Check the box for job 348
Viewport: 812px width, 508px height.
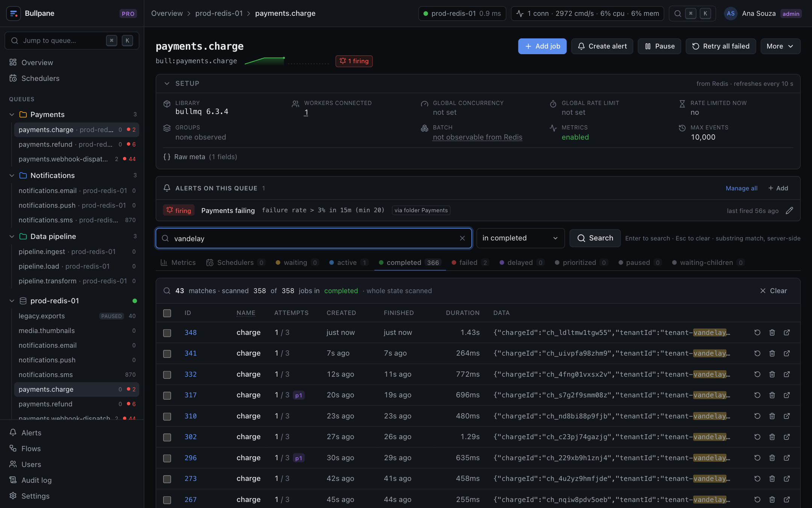(167, 333)
